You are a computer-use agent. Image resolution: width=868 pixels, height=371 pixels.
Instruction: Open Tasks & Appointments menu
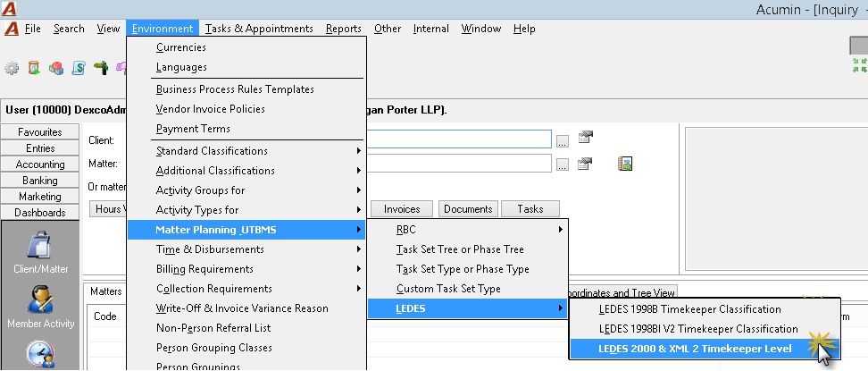[x=259, y=29]
